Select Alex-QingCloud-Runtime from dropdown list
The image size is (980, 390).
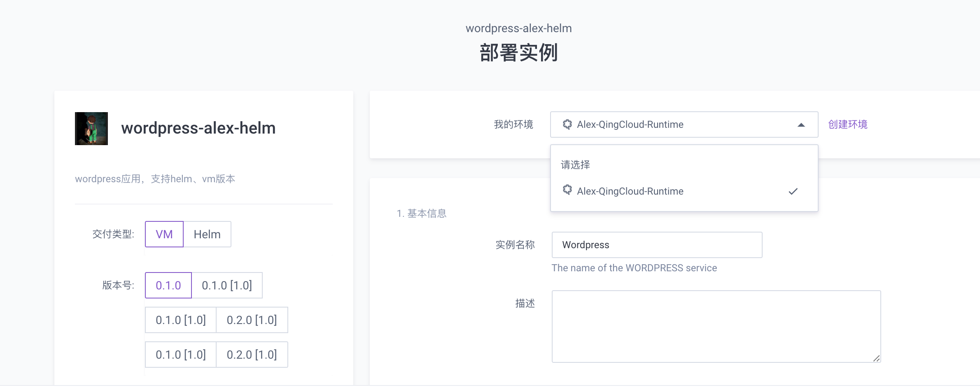click(x=684, y=191)
